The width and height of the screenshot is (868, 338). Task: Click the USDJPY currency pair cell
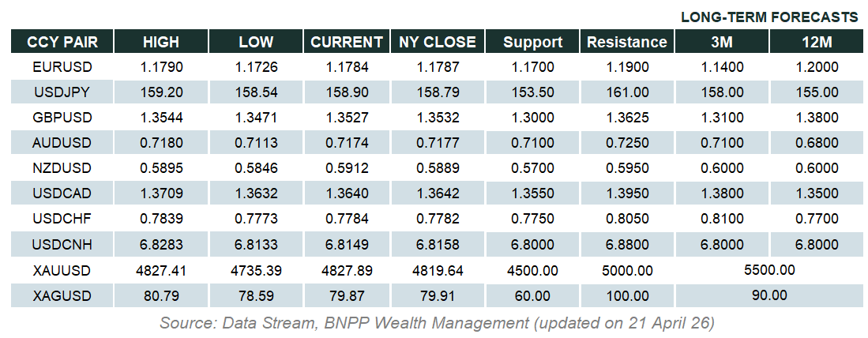pos(62,92)
